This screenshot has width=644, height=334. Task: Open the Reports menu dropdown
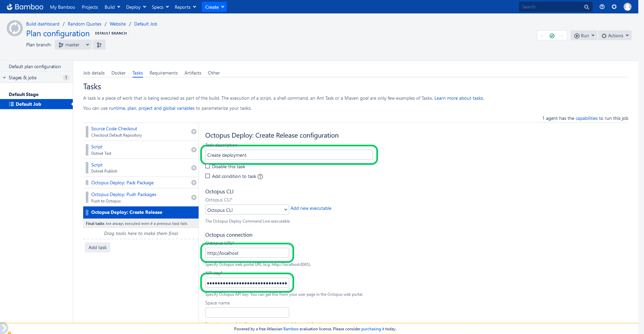click(x=185, y=7)
